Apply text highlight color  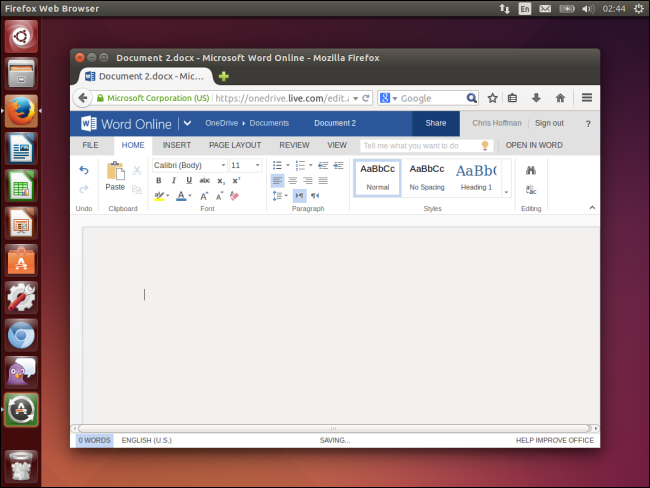(159, 196)
